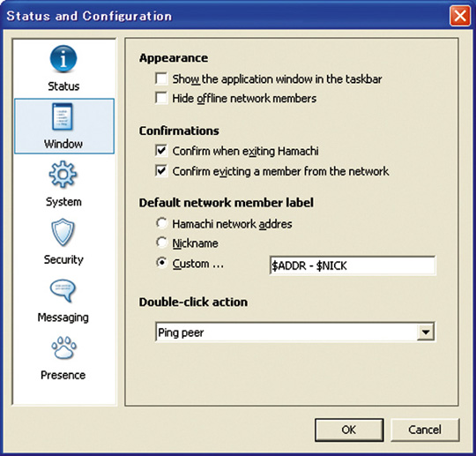The width and height of the screenshot is (476, 456).
Task: Switch to the Messaging label in sidebar
Action: [x=63, y=318]
